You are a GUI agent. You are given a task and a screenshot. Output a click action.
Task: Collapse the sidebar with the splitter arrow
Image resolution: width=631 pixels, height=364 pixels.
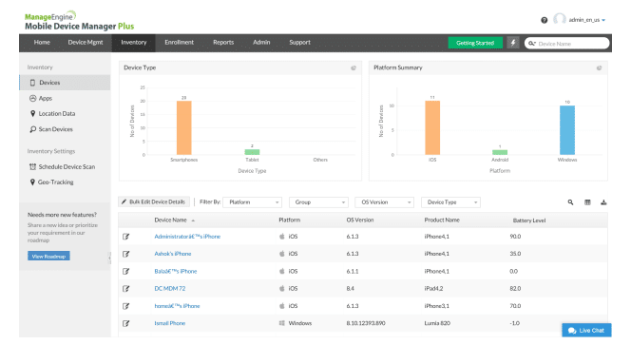(109, 259)
